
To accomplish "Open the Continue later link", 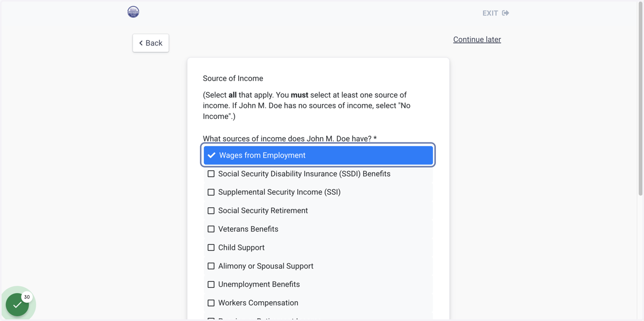I will click(x=477, y=39).
